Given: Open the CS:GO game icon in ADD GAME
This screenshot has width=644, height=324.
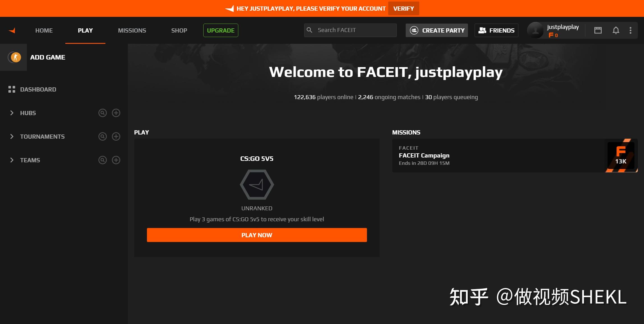Looking at the screenshot, I should point(15,57).
